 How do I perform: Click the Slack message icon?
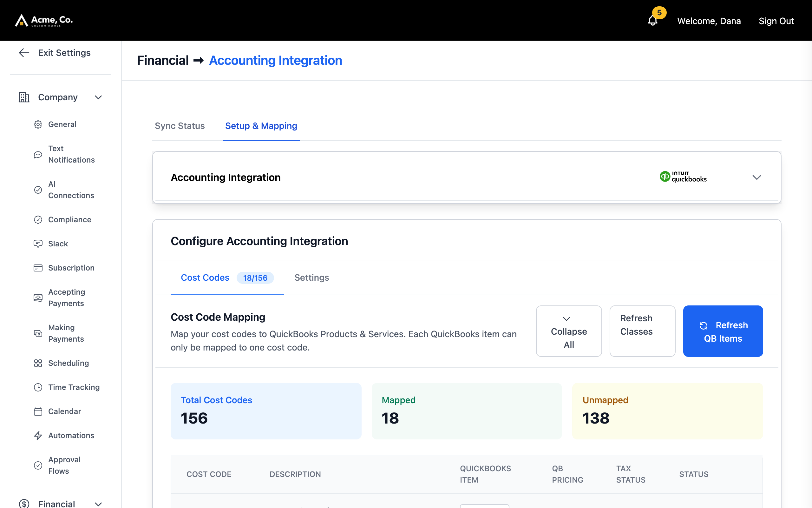coord(38,244)
